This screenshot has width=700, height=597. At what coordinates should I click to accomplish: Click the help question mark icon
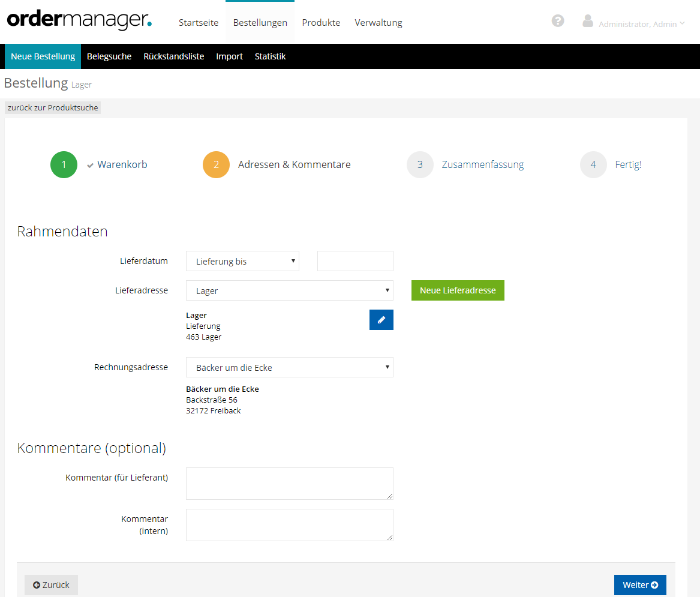558,21
